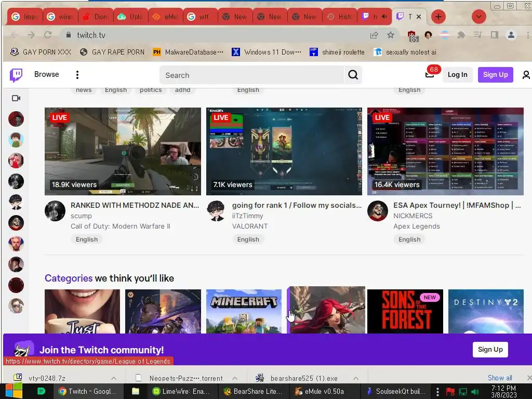This screenshot has width=532, height=399.
Task: Open the Sons of the Forest category card
Action: click(x=405, y=311)
